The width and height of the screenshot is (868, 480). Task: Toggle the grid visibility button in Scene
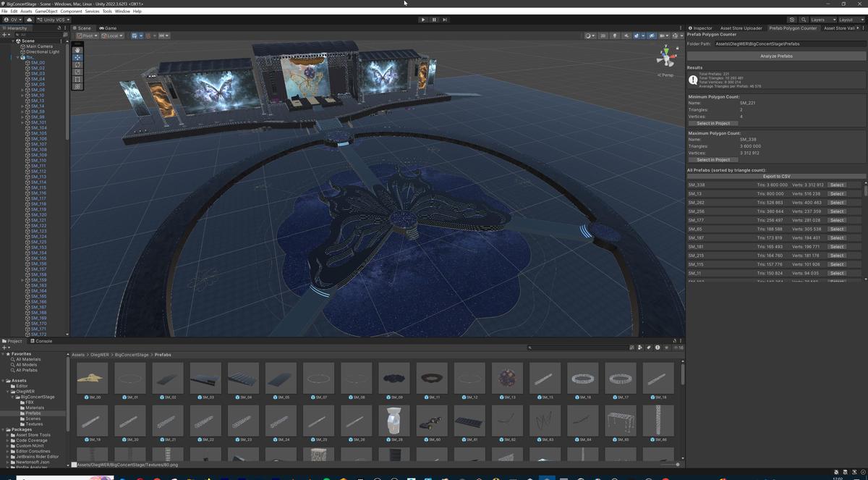135,35
